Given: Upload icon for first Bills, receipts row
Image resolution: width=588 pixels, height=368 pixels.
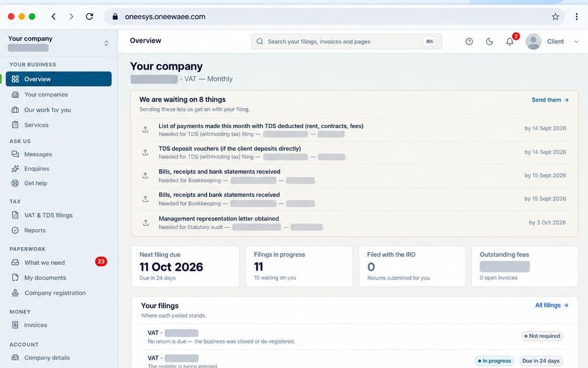Looking at the screenshot, I should [x=145, y=176].
